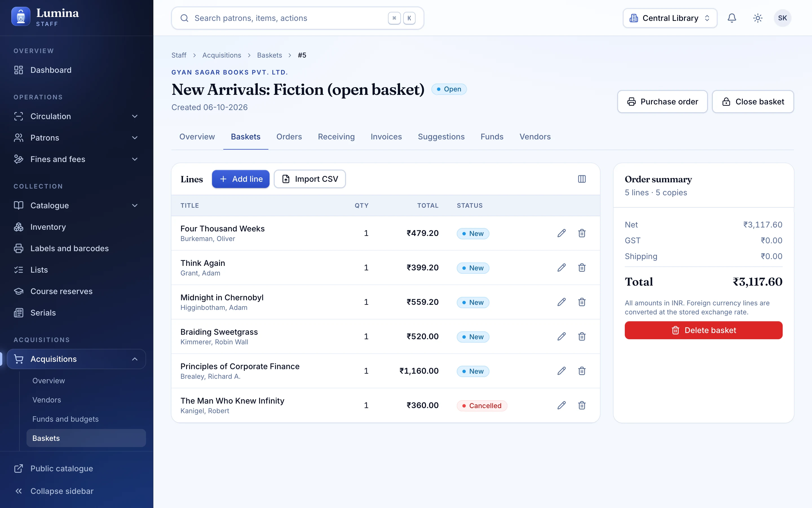
Task: Click the Lumina logo icon
Action: [x=21, y=16]
